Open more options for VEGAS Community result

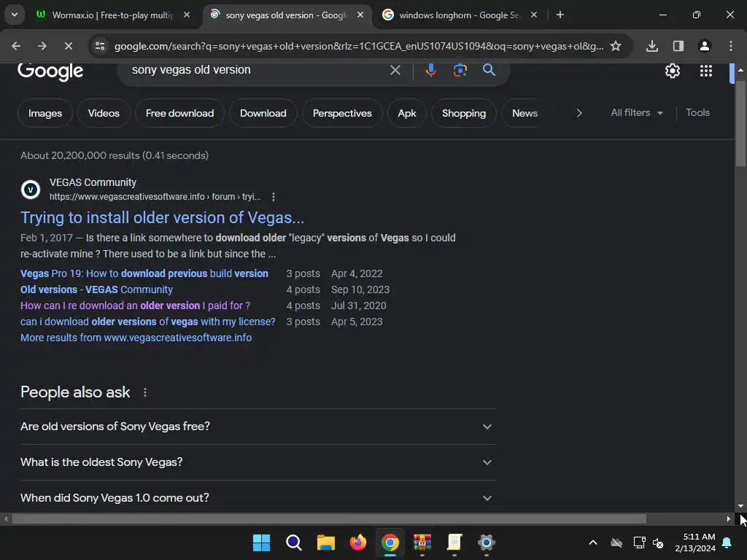pos(273,197)
